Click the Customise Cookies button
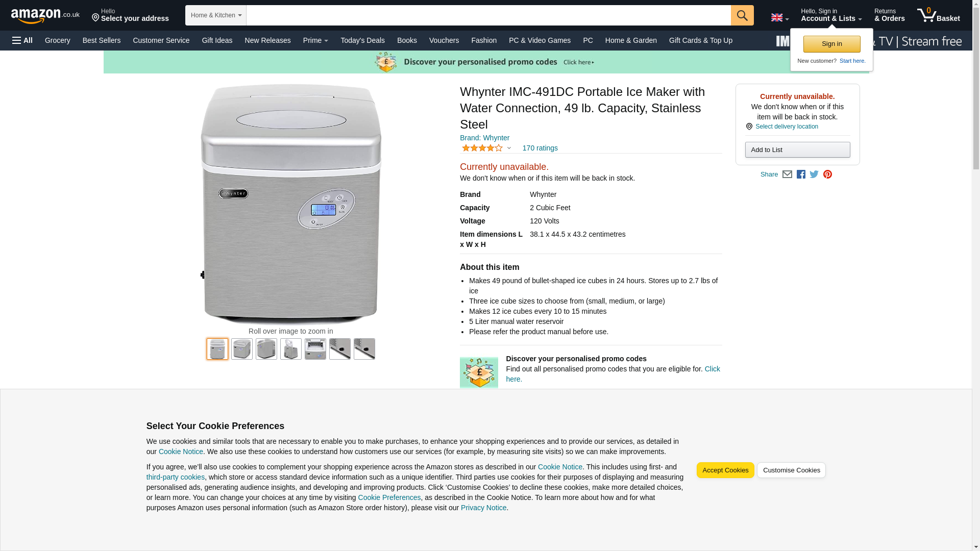This screenshot has height=551, width=980. [791, 470]
